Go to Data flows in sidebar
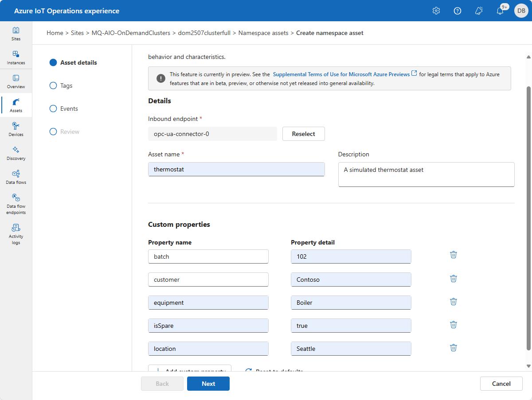The image size is (532, 400). click(x=16, y=177)
